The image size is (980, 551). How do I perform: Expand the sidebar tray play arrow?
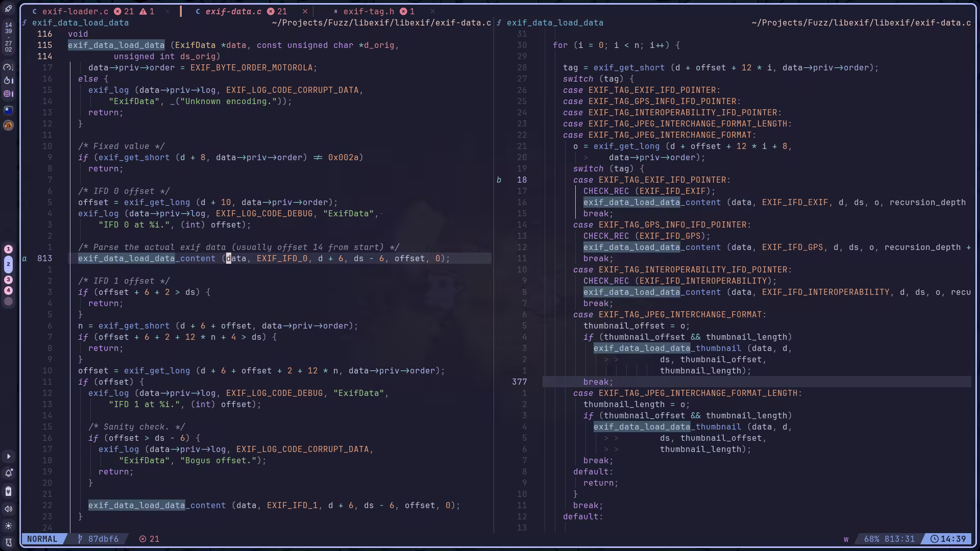8,457
